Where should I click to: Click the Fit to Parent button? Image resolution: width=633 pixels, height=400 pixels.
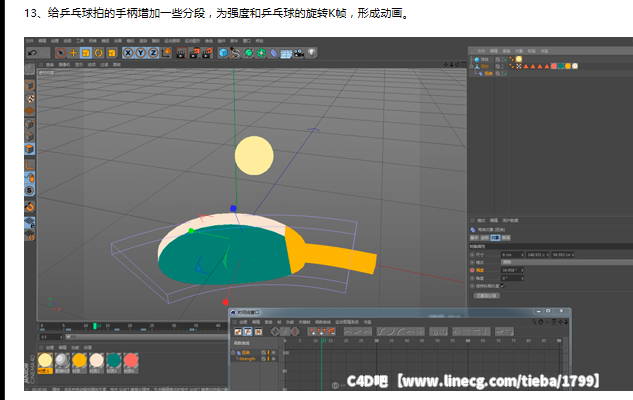tap(487, 296)
